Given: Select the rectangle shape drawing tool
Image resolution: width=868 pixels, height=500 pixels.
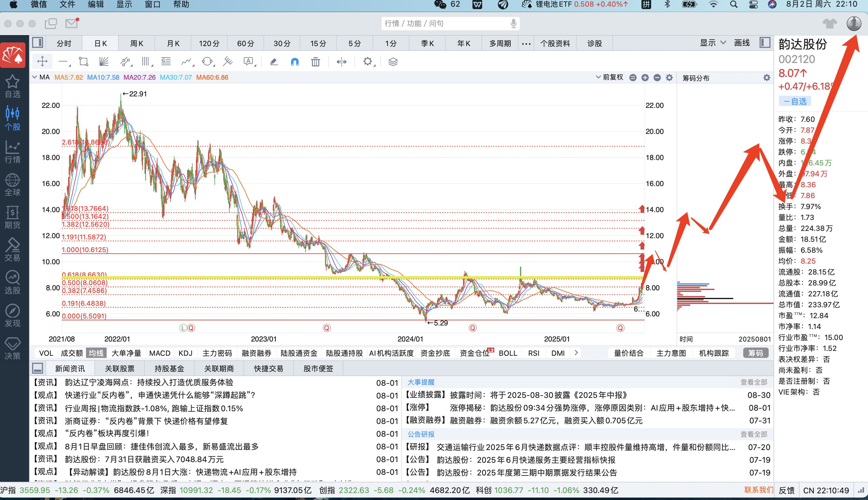Looking at the screenshot, I should [x=83, y=62].
